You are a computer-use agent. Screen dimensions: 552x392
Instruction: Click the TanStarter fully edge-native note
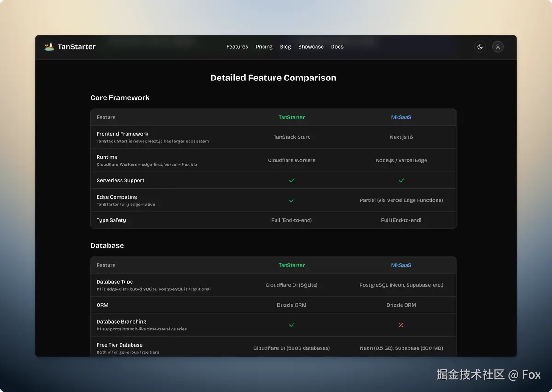click(126, 204)
